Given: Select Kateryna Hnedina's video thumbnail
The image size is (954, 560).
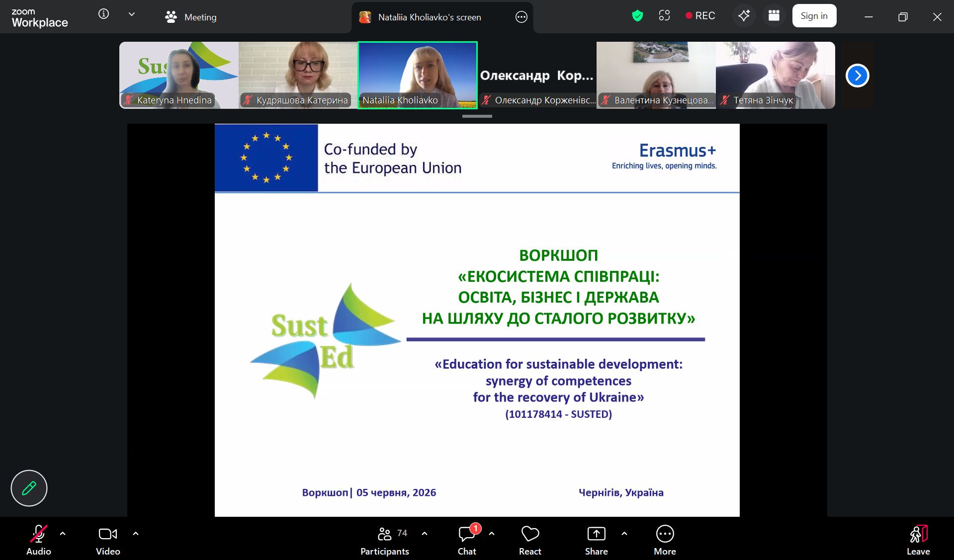Looking at the screenshot, I should point(179,75).
